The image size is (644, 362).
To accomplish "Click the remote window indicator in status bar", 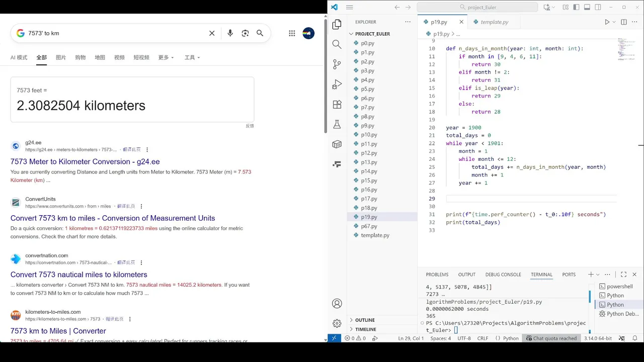I will tap(334, 338).
